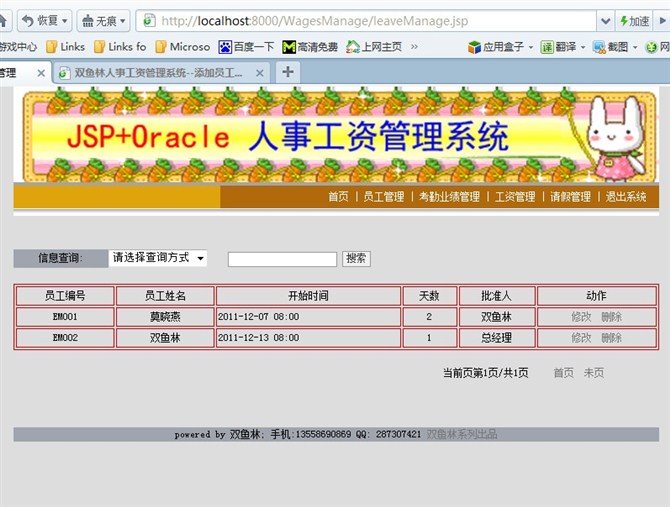Open the 恢复 button dropdown arrow
670x507 pixels.
(65, 21)
